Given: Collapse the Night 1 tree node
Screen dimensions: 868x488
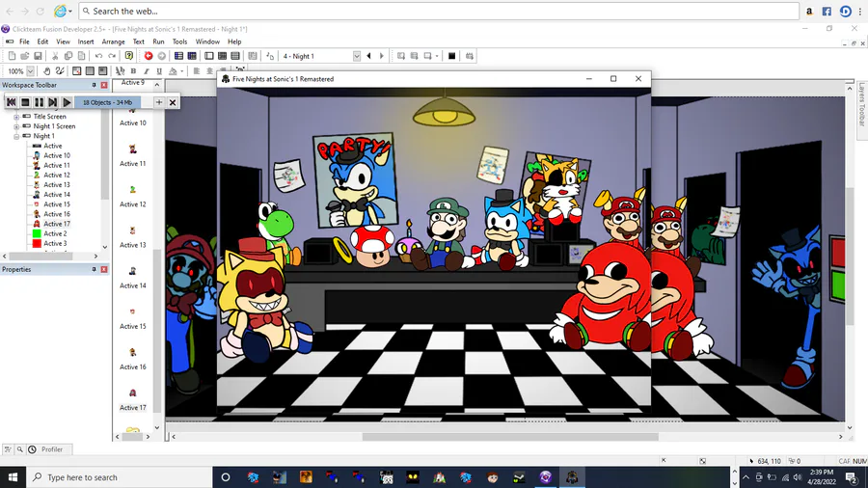Looking at the screenshot, I should (x=16, y=136).
